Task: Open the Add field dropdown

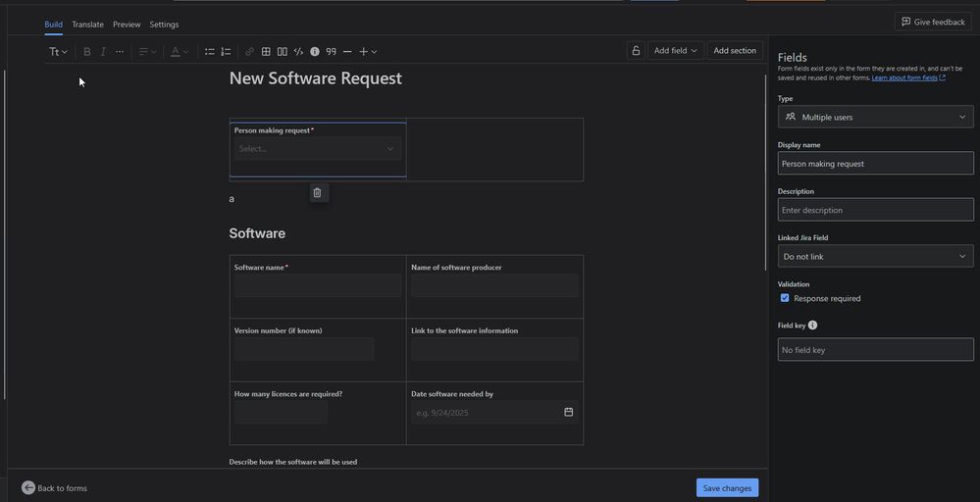Action: coord(675,51)
